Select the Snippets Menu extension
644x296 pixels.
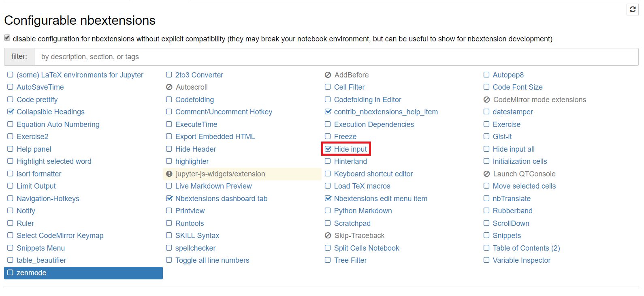tap(41, 248)
